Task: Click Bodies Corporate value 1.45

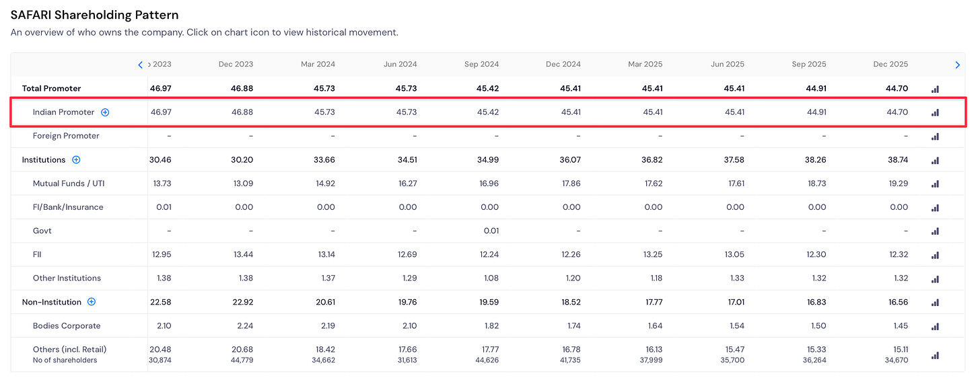Action: tap(900, 326)
